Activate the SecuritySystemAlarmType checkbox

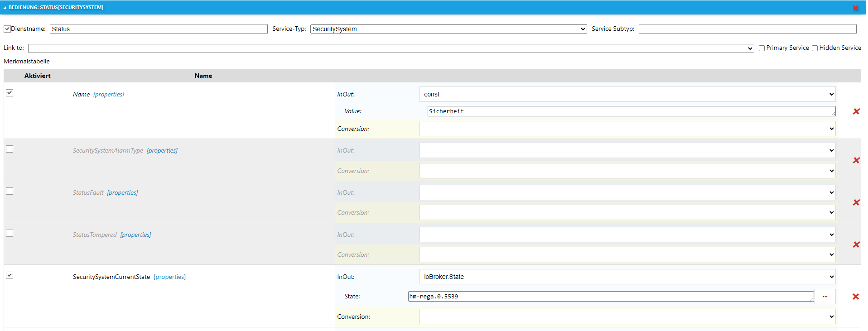tap(10, 149)
